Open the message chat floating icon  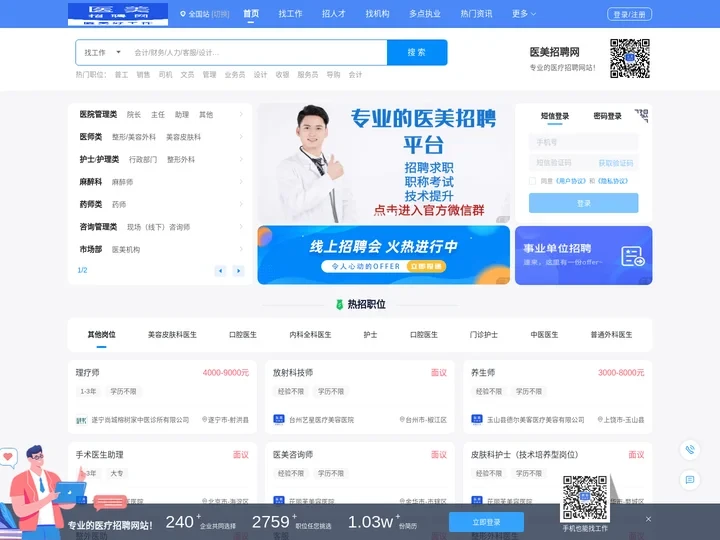coord(690,480)
